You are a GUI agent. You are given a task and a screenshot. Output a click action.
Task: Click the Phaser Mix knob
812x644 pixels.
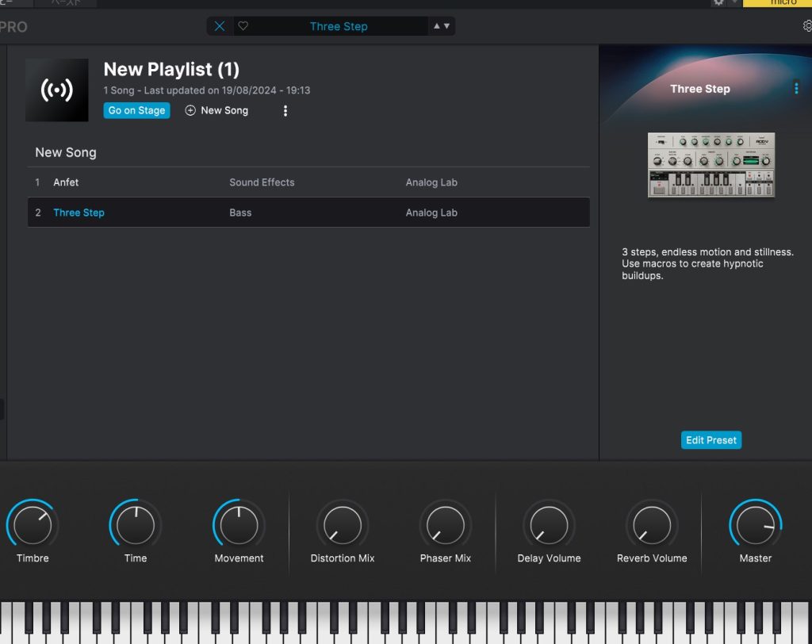(x=446, y=525)
